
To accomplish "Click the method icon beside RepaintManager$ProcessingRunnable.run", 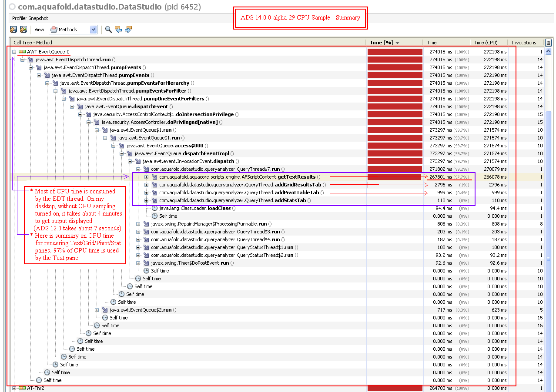I will pos(147,224).
